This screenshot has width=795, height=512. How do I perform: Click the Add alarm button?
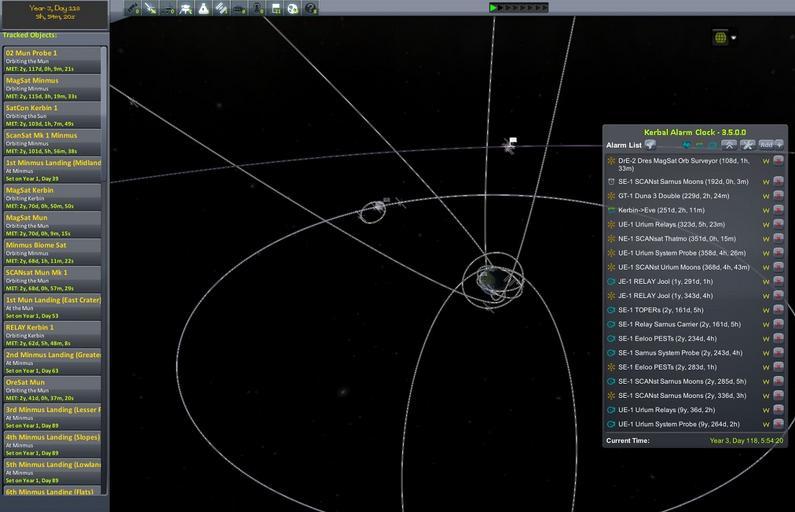(771, 145)
